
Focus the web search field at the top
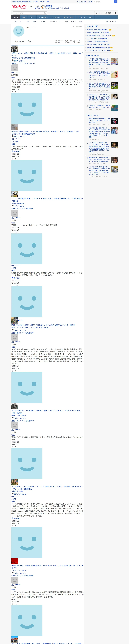103,2
